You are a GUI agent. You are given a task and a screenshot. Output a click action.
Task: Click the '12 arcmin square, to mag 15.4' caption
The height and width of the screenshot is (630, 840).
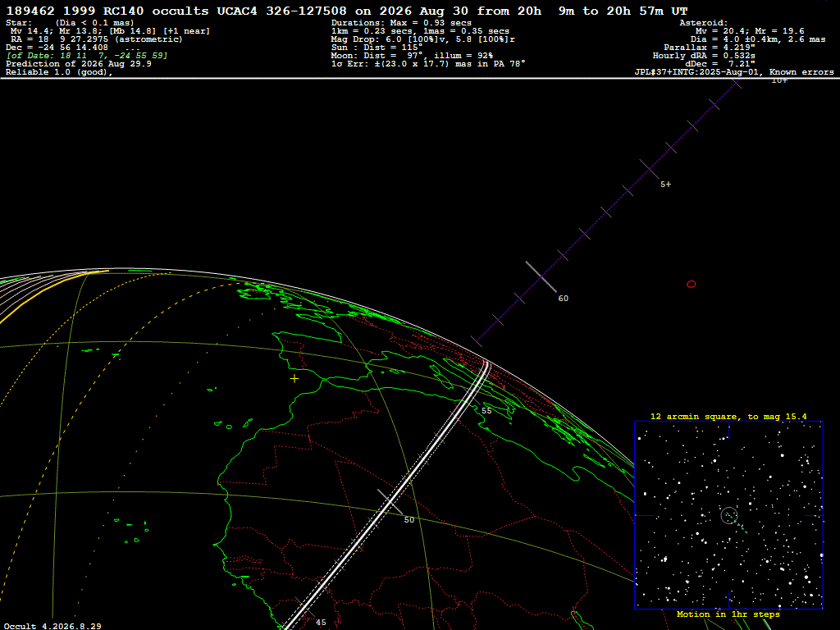tap(728, 416)
